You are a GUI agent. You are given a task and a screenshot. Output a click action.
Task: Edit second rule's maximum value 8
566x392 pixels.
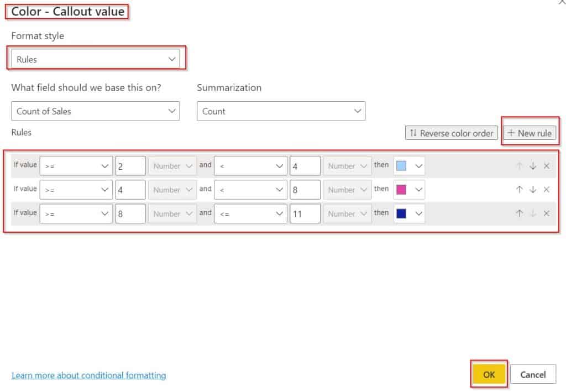(305, 190)
